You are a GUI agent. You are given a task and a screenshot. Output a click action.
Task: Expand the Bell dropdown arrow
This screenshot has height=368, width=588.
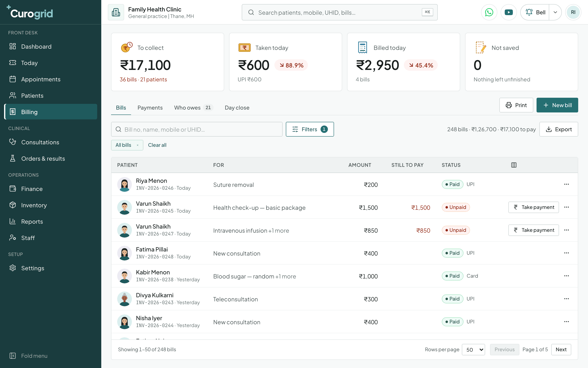coord(555,12)
